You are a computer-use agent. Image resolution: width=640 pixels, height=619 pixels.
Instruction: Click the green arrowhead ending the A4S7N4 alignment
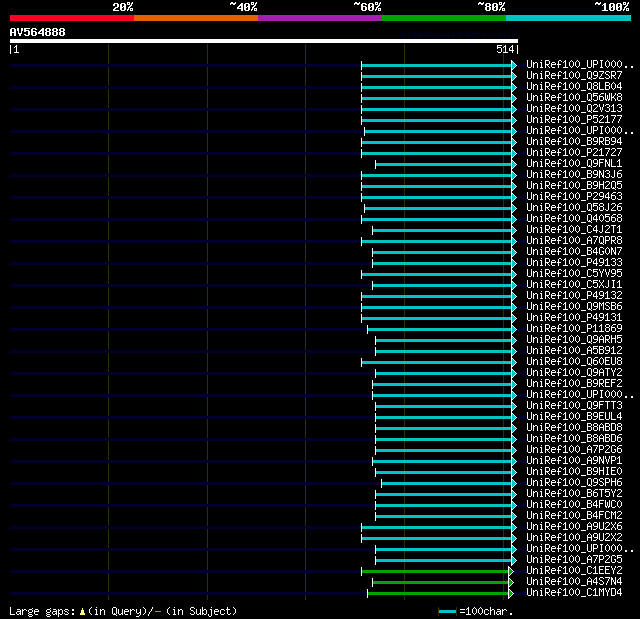pyautogui.click(x=511, y=583)
